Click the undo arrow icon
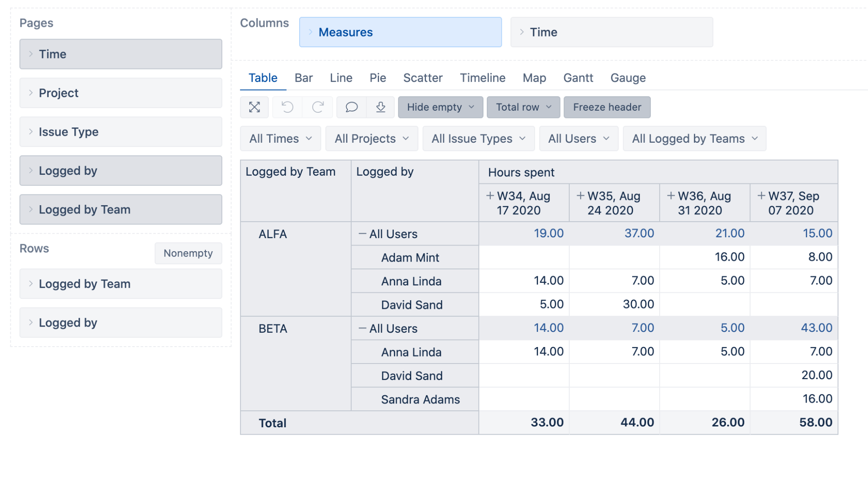 pos(287,107)
